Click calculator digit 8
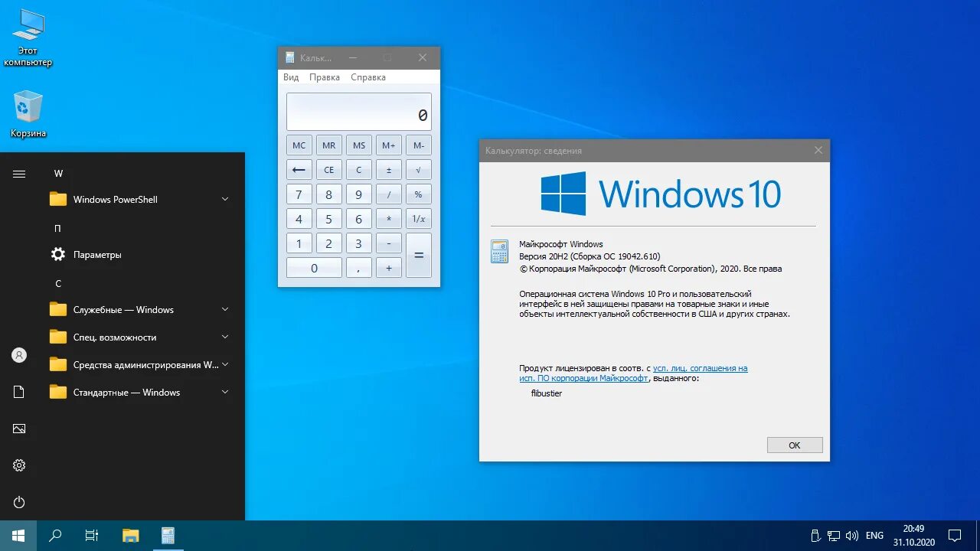 pos(328,194)
